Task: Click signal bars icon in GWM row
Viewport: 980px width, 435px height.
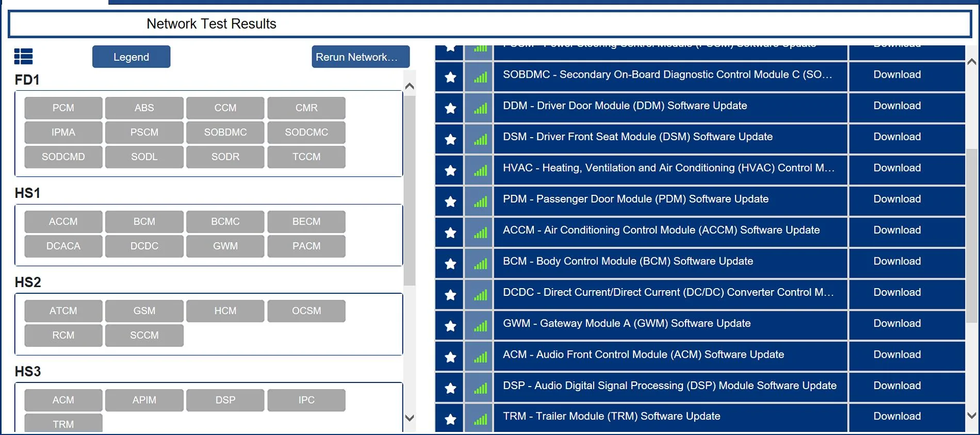Action: click(480, 326)
